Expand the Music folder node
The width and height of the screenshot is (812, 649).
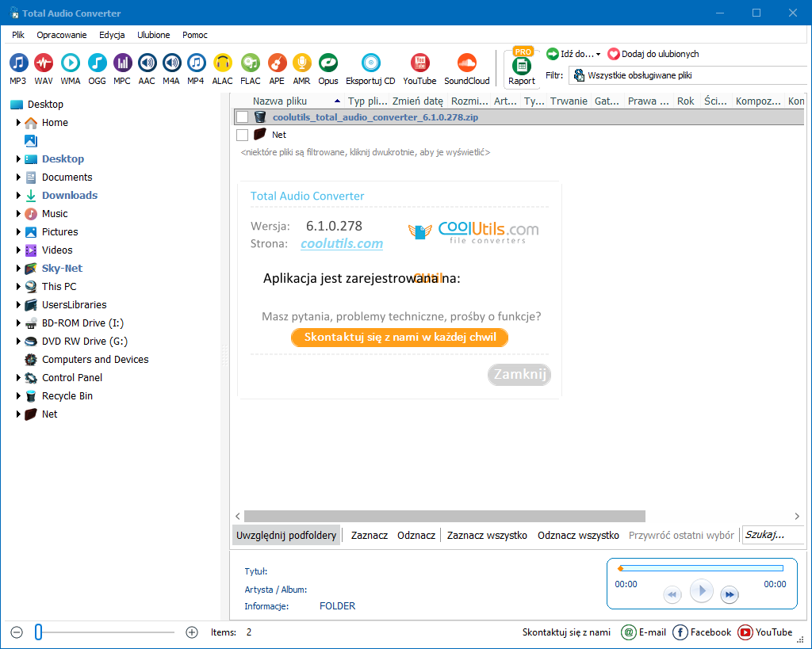pos(19,214)
